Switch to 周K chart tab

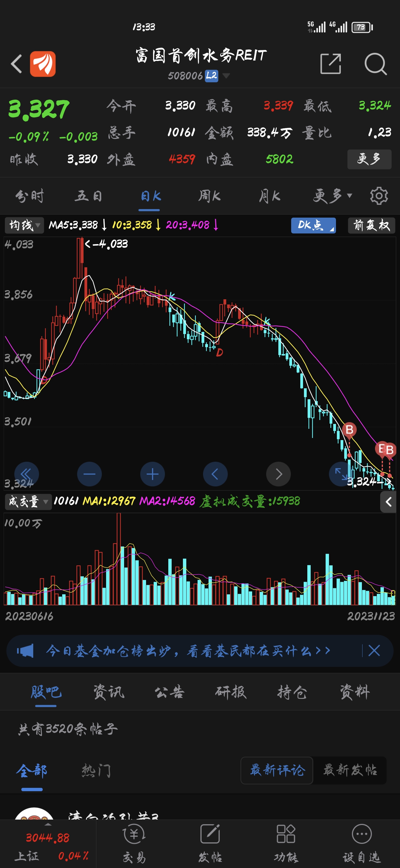pyautogui.click(x=209, y=196)
